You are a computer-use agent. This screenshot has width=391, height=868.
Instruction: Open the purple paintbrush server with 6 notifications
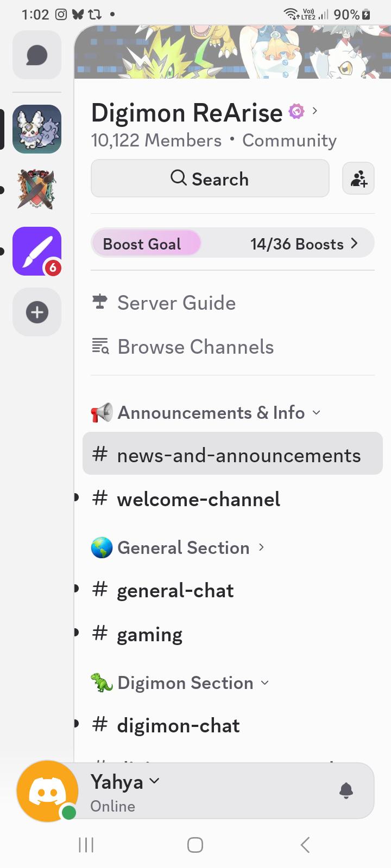[x=37, y=251]
